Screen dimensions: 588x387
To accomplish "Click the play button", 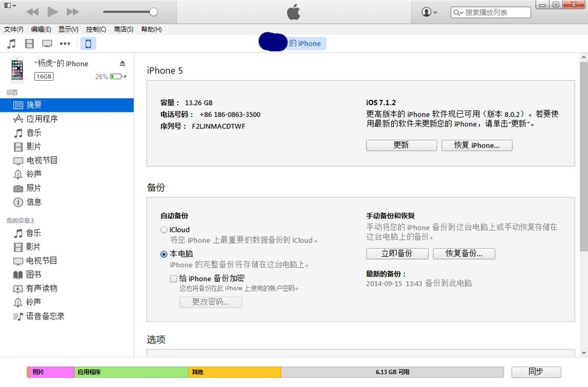I will coord(52,12).
